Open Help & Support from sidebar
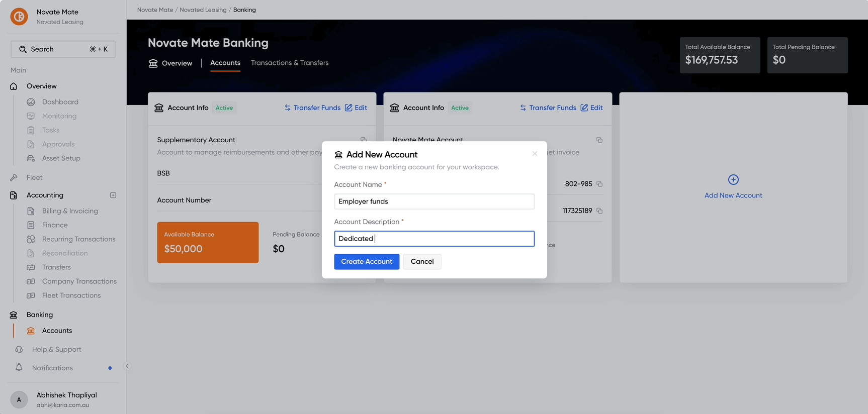Viewport: 868px width, 414px height. (x=56, y=349)
